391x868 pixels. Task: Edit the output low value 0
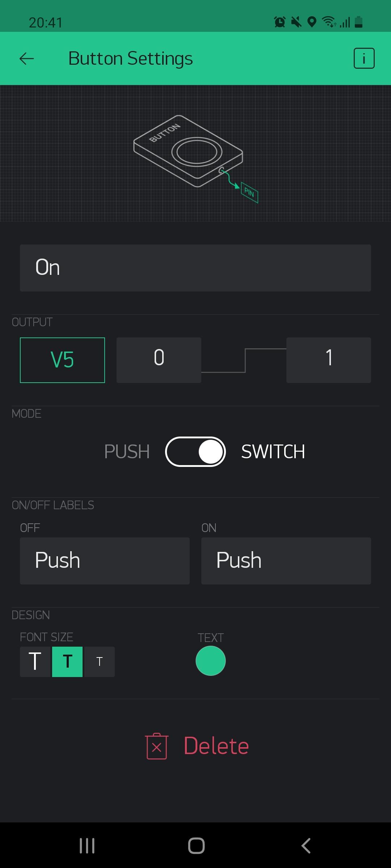[x=159, y=360]
